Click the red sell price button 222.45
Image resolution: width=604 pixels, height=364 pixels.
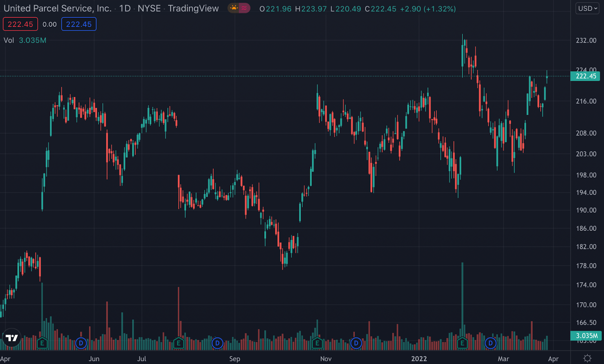20,24
